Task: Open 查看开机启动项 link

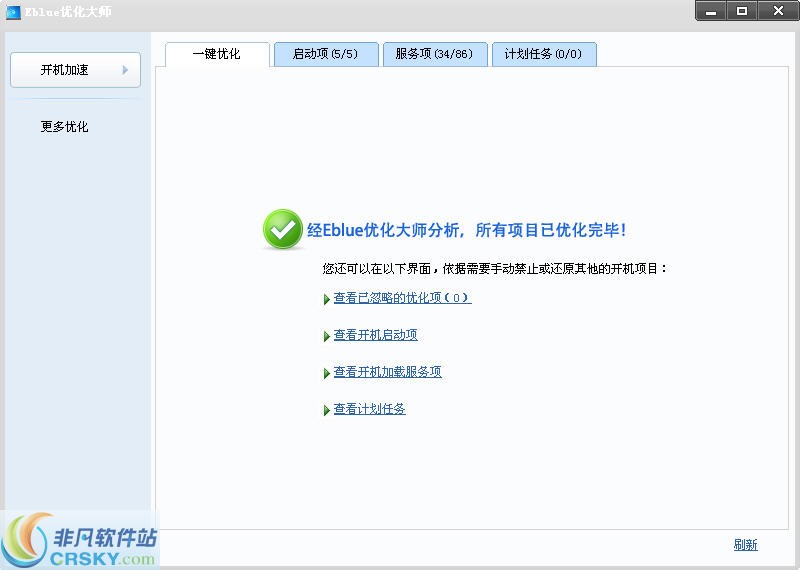Action: coord(376,335)
